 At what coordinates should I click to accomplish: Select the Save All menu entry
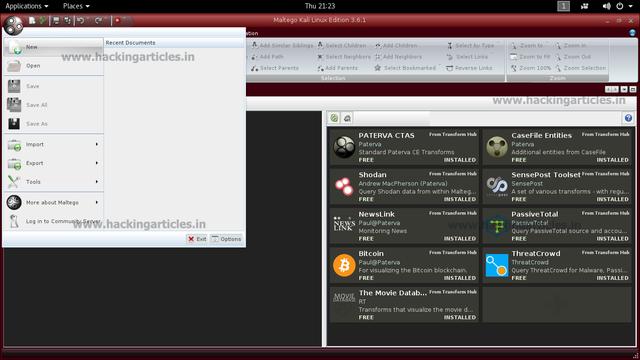53,105
